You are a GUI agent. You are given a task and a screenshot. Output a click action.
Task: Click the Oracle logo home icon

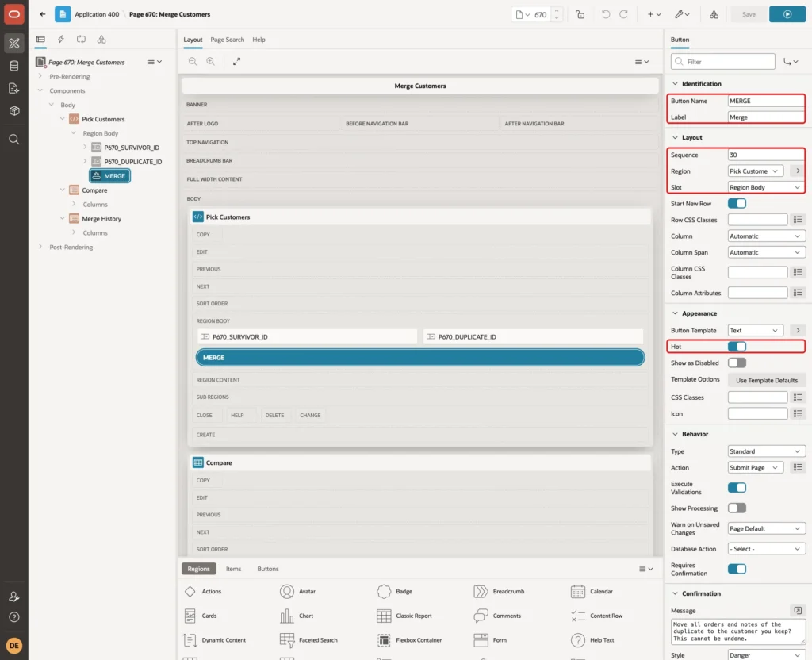14,14
